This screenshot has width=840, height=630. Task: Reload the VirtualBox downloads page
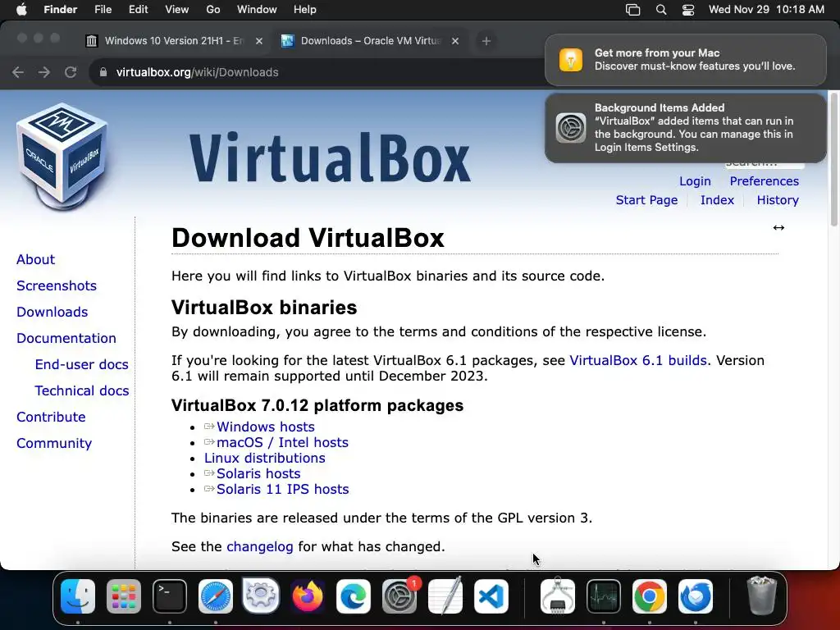point(71,72)
